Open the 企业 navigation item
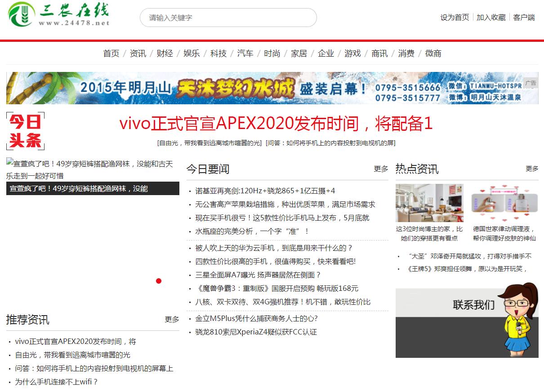This screenshot has width=544, height=392. [x=326, y=53]
